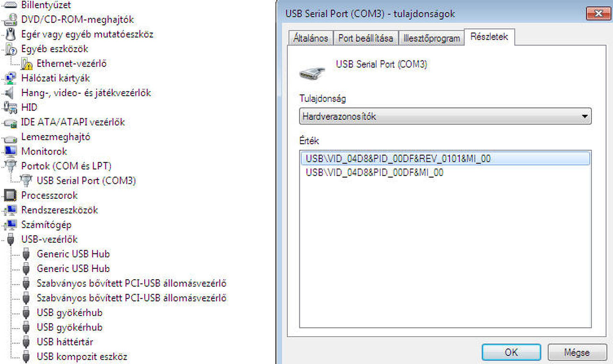Switch to the Általános tab

coord(311,38)
